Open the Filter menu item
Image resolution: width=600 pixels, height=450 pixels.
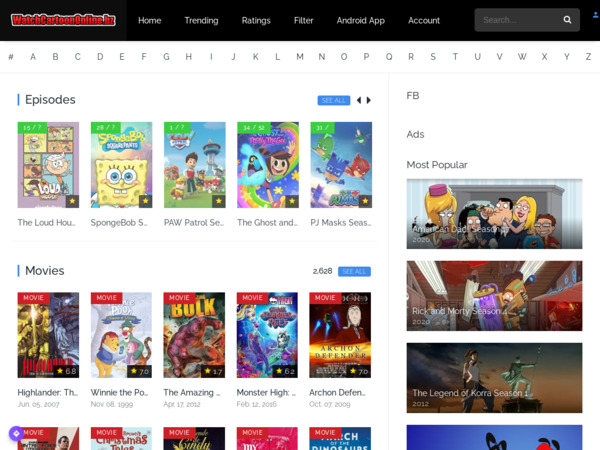pos(303,20)
